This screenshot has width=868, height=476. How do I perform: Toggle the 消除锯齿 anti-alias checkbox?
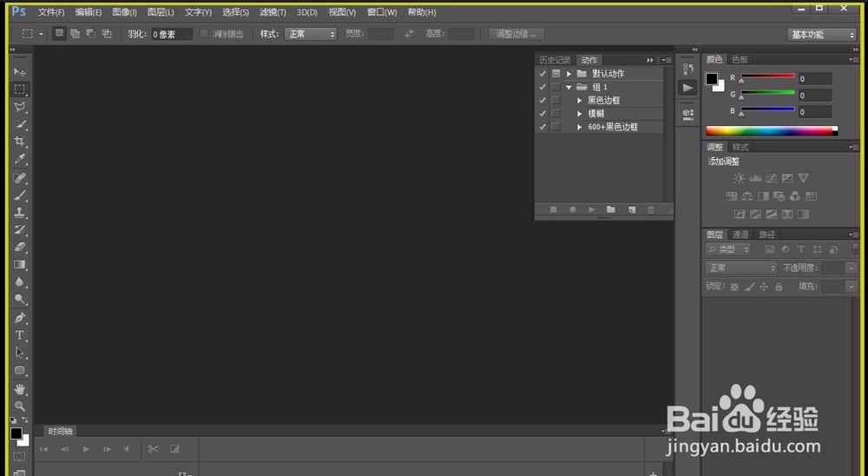pos(204,34)
